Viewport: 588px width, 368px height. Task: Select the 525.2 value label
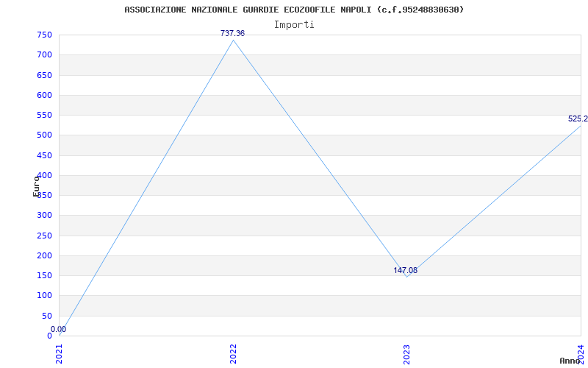click(577, 119)
